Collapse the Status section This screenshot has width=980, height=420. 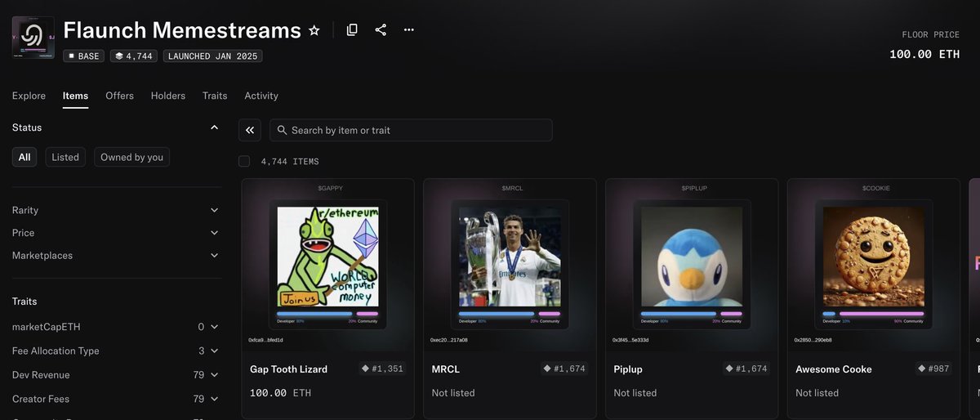[x=214, y=127]
